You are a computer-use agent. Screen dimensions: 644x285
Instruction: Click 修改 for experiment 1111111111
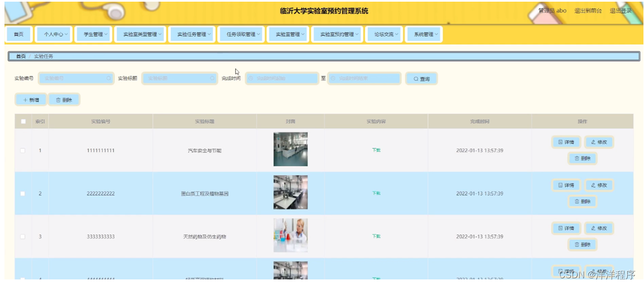pos(599,142)
